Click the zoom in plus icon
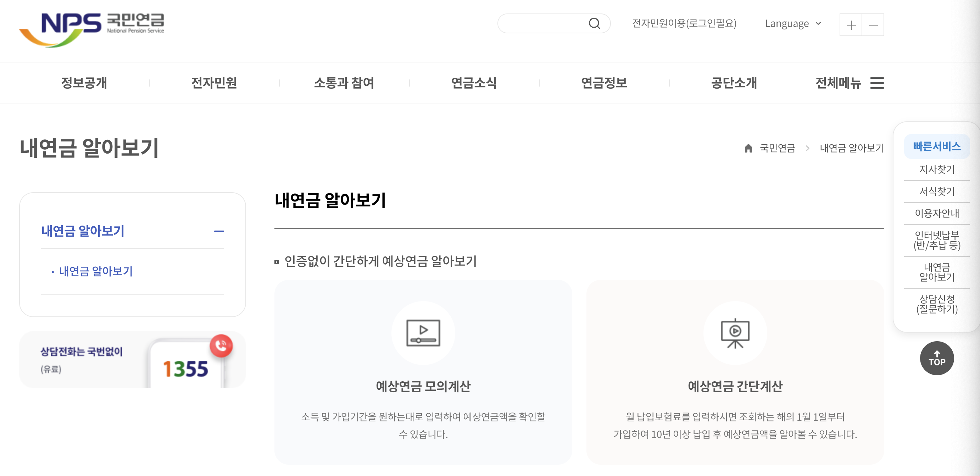The width and height of the screenshot is (980, 476). click(x=851, y=25)
